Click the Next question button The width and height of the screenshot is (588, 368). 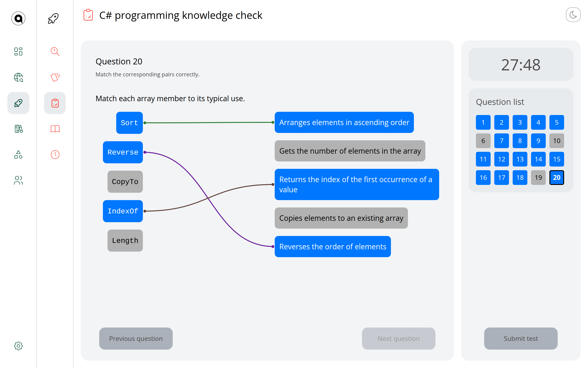tap(399, 339)
